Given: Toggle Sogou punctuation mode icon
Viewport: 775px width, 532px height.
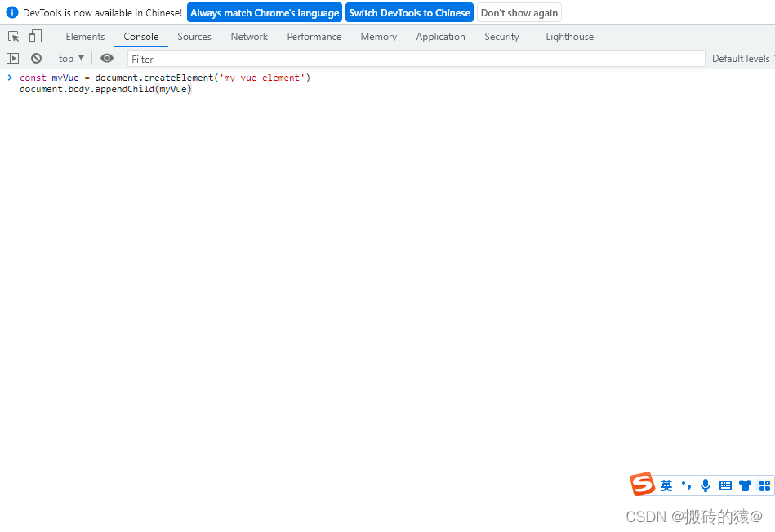Looking at the screenshot, I should pos(686,485).
